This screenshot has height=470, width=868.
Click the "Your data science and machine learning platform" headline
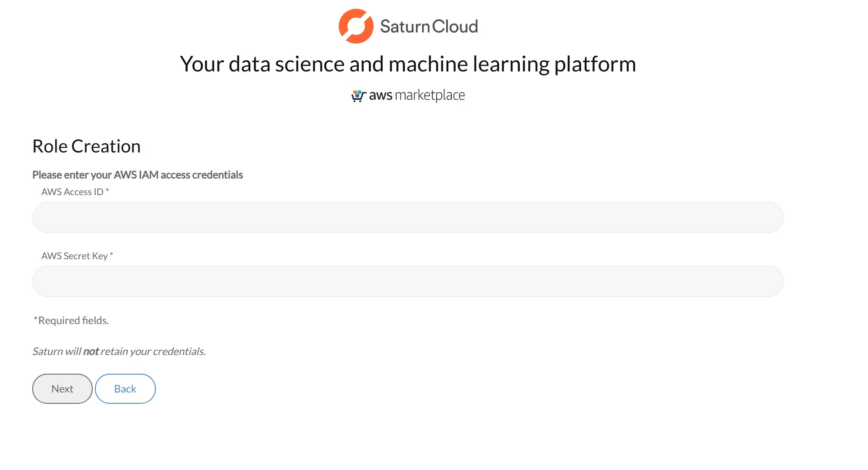pos(407,64)
